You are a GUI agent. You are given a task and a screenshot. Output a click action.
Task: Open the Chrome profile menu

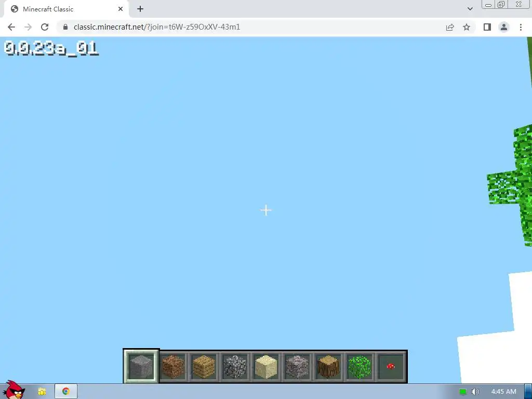coord(504,27)
